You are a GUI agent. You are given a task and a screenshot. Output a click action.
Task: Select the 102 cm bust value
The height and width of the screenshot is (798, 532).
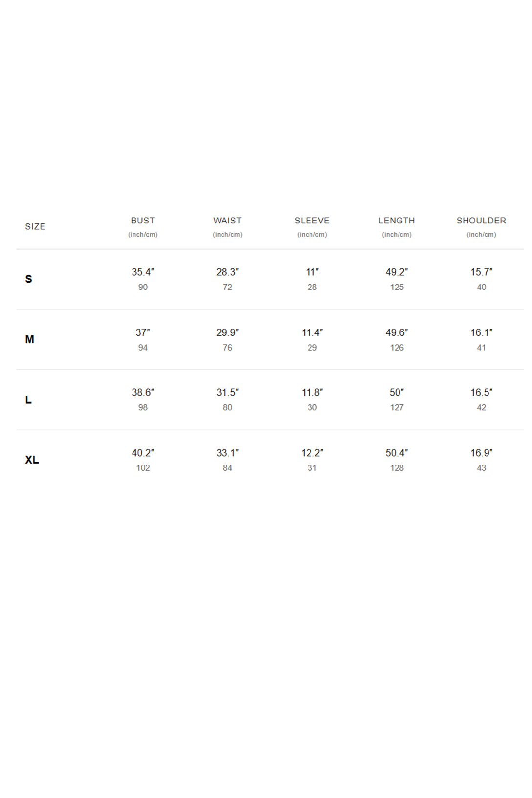(143, 468)
